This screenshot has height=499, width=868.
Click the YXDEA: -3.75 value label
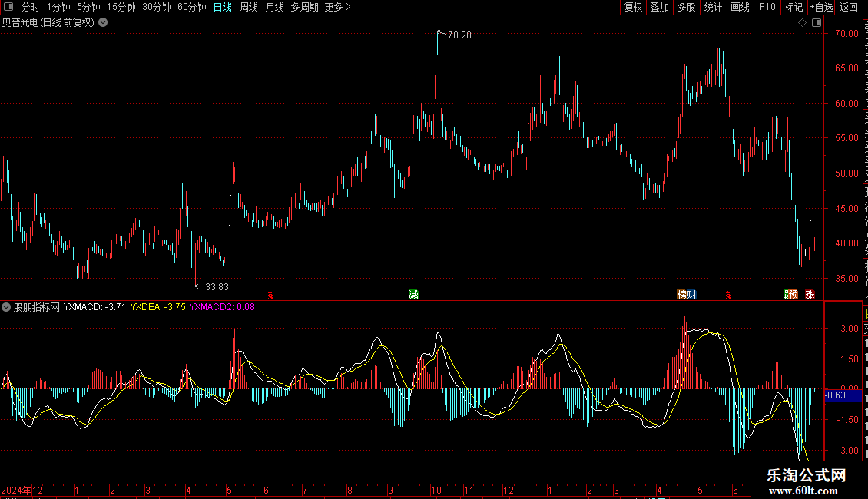click(157, 306)
